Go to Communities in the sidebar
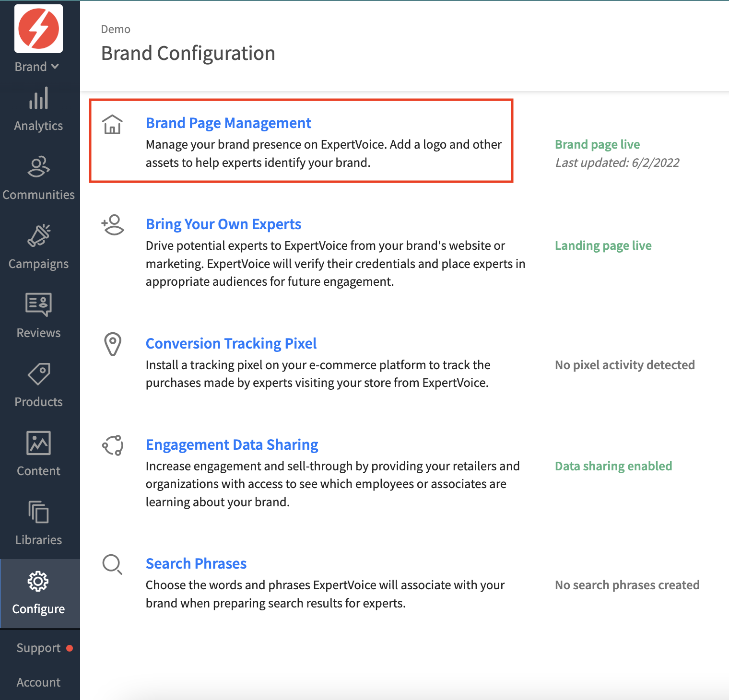The image size is (729, 700). click(38, 195)
